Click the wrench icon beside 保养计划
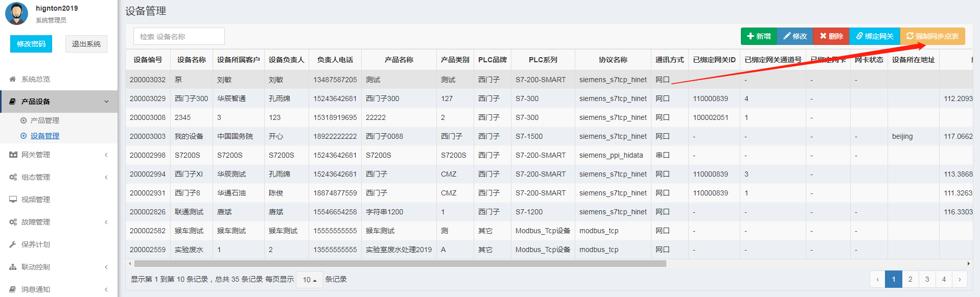The width and height of the screenshot is (980, 297). [13, 244]
